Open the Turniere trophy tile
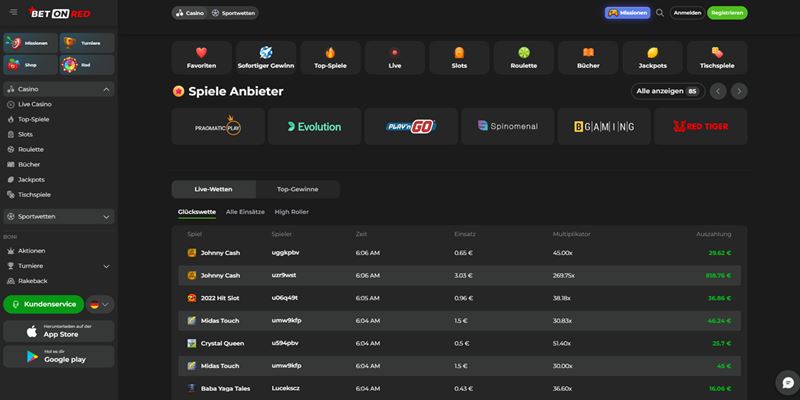This screenshot has height=400, width=800. point(87,43)
